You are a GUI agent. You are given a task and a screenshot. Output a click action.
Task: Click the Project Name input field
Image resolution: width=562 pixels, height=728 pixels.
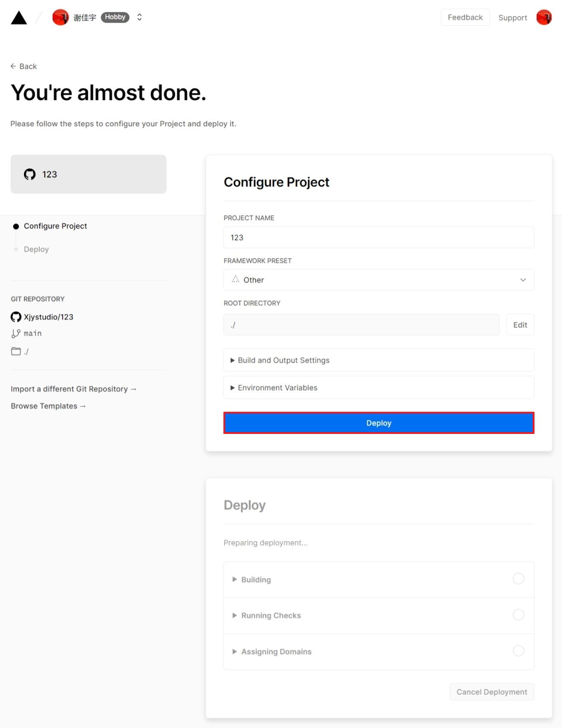coord(378,238)
